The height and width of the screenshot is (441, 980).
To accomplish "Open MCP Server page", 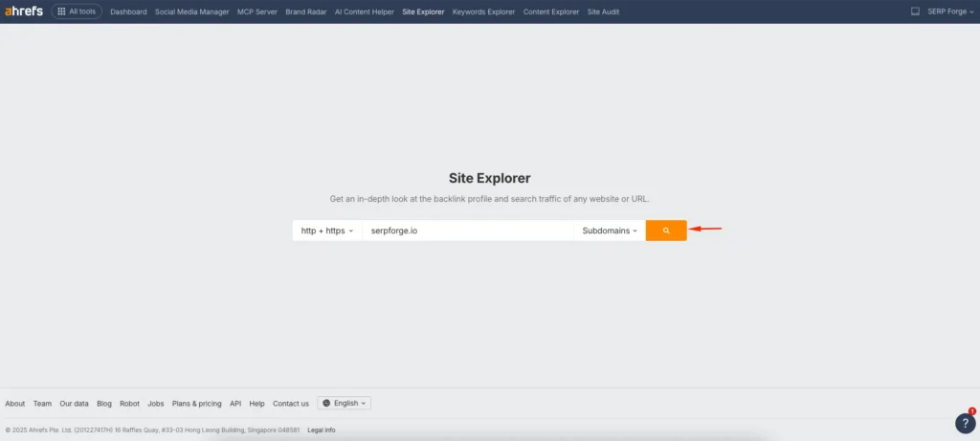I will 257,11.
